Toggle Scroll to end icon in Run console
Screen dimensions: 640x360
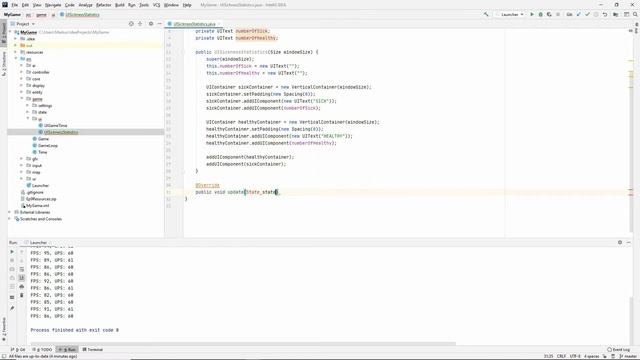(x=22, y=278)
